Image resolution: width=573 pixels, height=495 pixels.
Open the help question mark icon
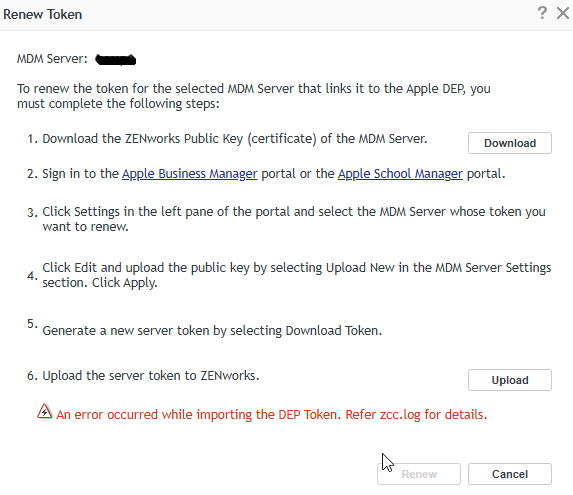coord(542,13)
